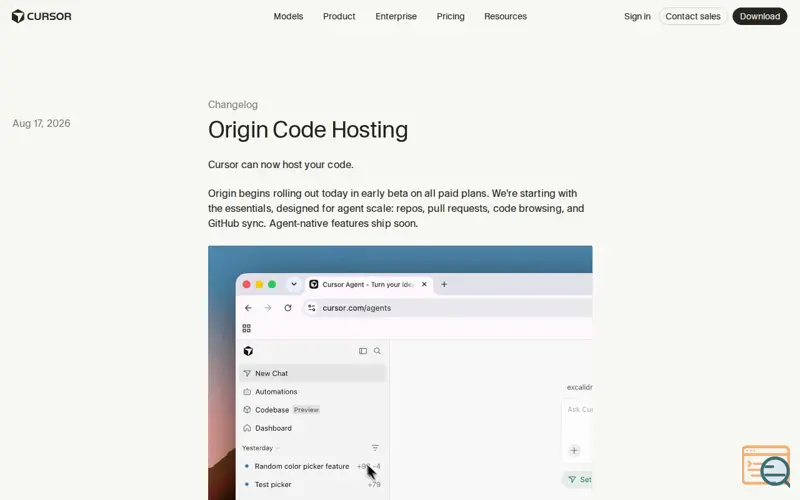Click the Preview badge beside Codebase
Image resolution: width=800 pixels, height=500 pixels.
click(306, 410)
